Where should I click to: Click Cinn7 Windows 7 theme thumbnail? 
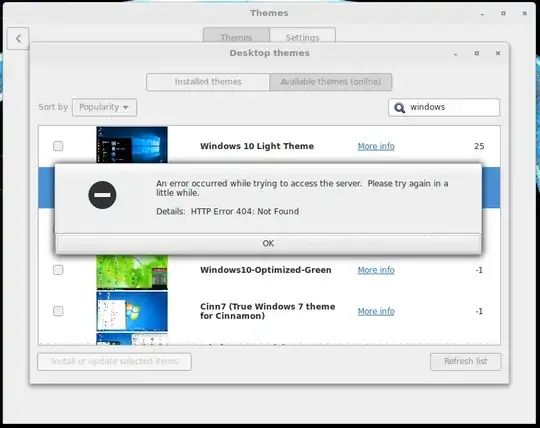132,311
